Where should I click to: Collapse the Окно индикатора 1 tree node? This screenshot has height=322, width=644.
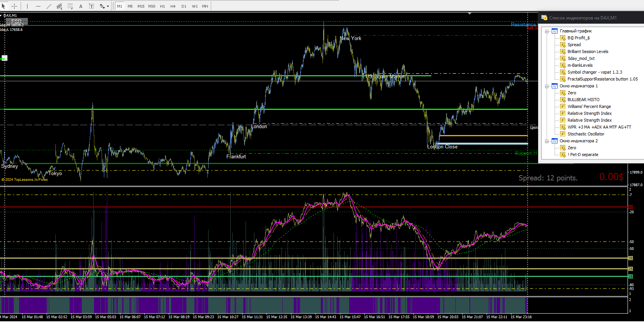point(547,86)
